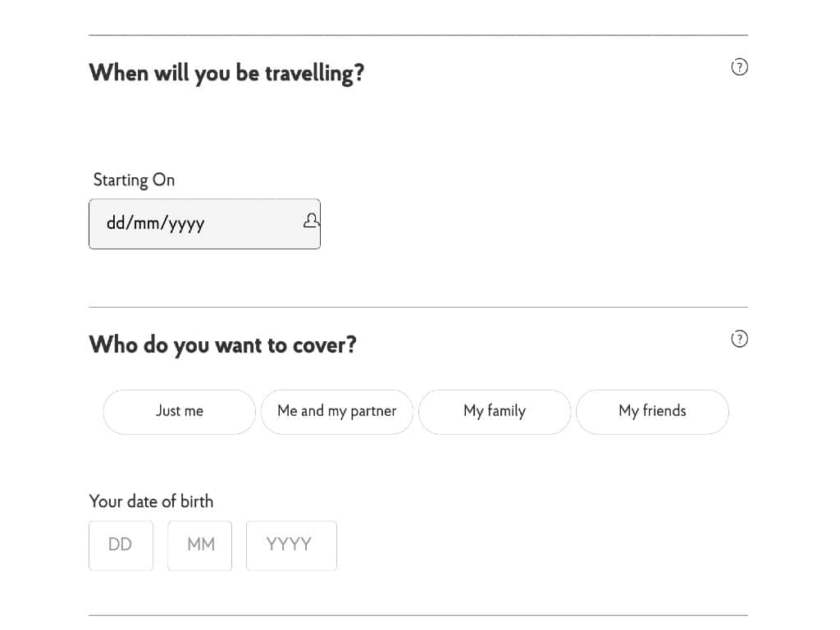840x630 pixels.
Task: Click the divider line below date of birth
Action: 418,615
